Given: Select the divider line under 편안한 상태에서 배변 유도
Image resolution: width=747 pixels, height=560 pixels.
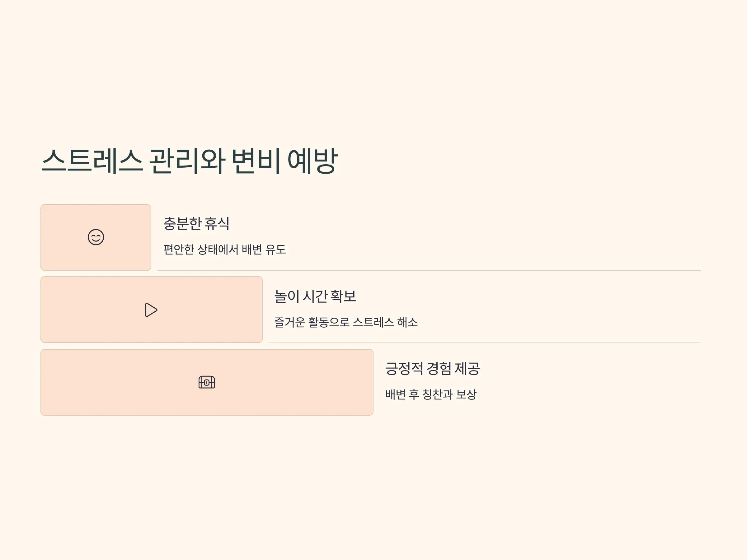Looking at the screenshot, I should [x=429, y=270].
